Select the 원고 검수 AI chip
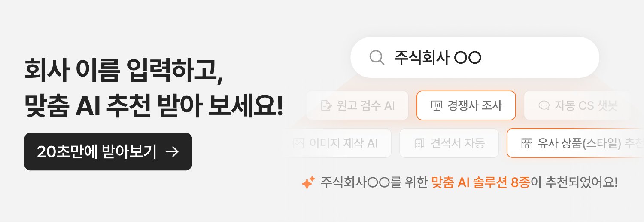 pos(357,105)
